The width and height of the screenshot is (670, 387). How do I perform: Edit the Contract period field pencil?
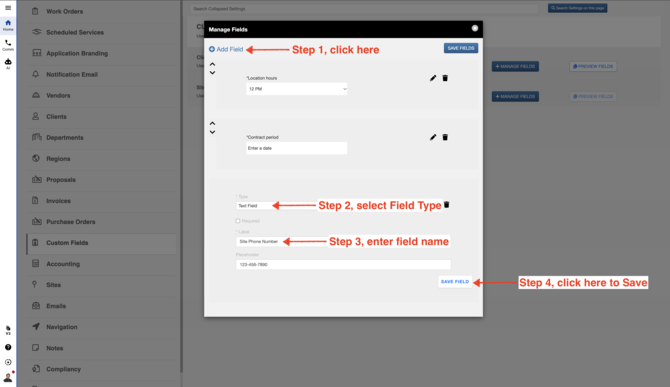tap(433, 137)
